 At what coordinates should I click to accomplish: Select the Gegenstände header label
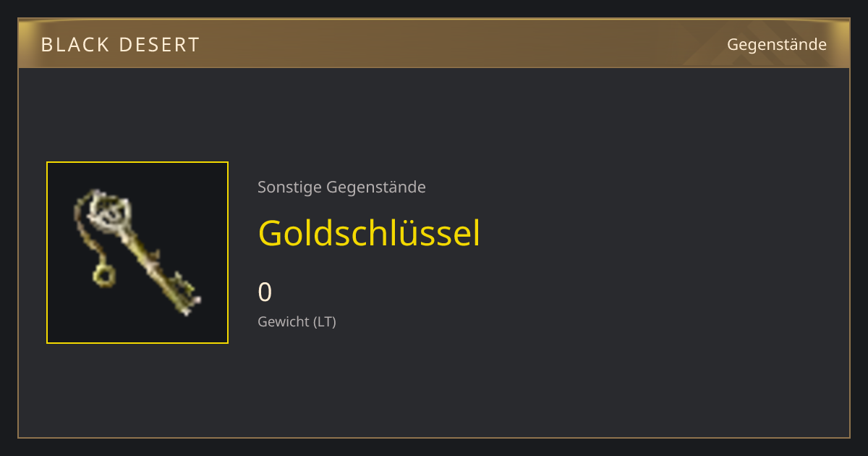point(777,45)
